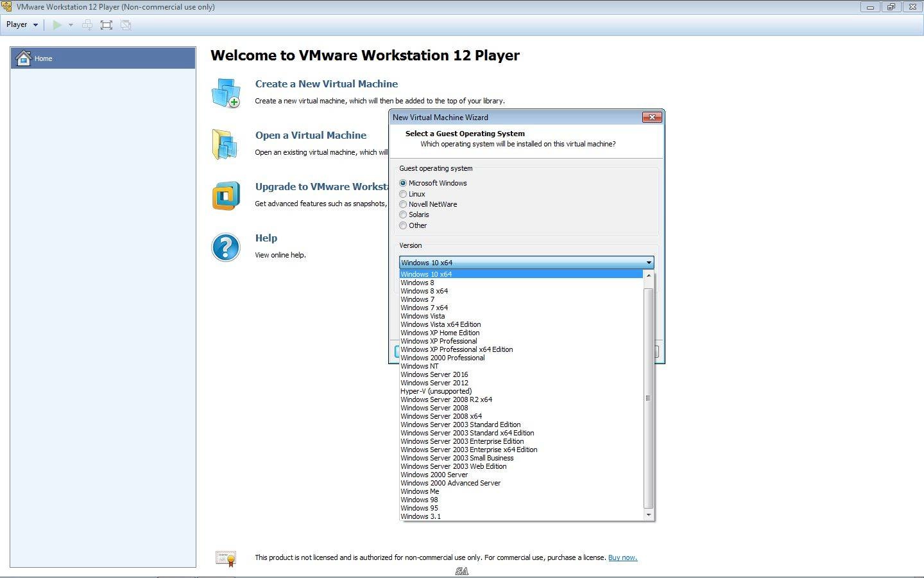Choose Windows Me from list
The height and width of the screenshot is (578, 924).
point(521,491)
